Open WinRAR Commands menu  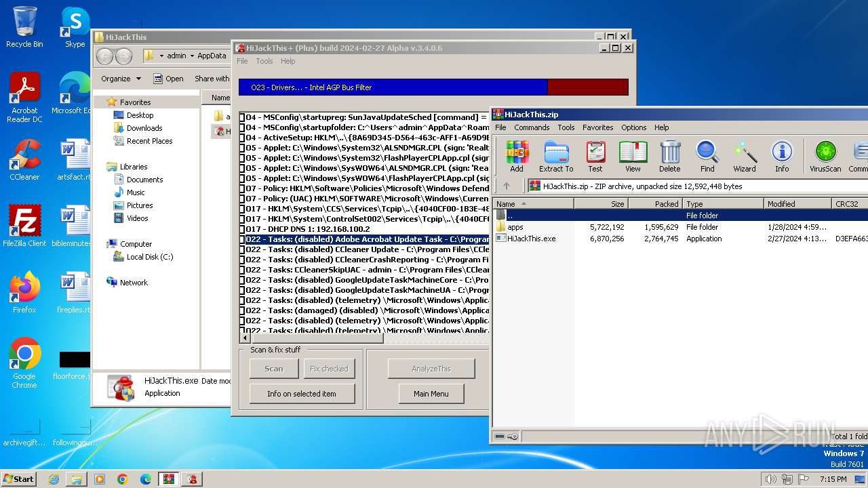coord(532,127)
